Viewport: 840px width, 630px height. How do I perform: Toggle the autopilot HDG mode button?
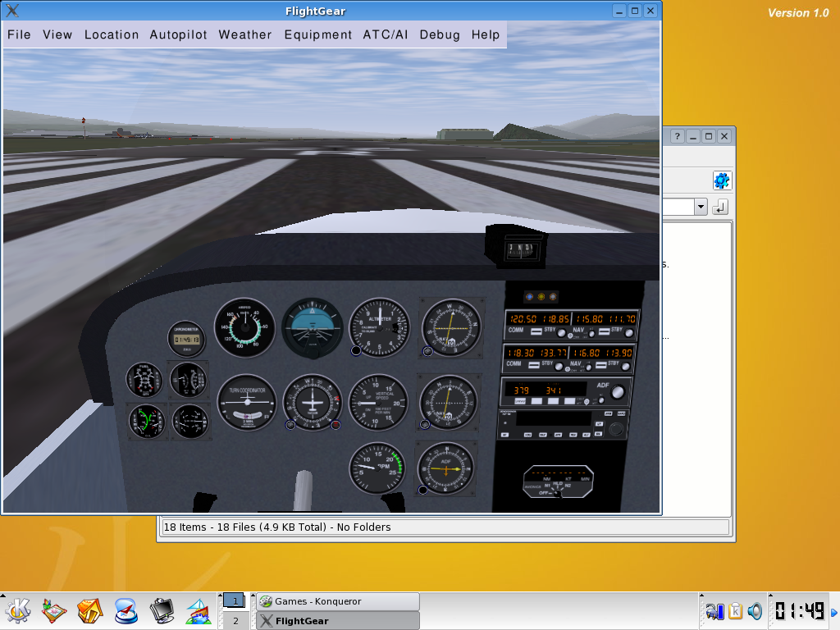click(x=527, y=435)
